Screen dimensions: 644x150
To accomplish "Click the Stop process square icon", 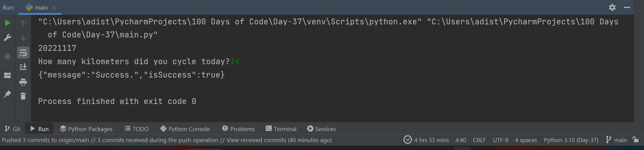I will (x=8, y=56).
